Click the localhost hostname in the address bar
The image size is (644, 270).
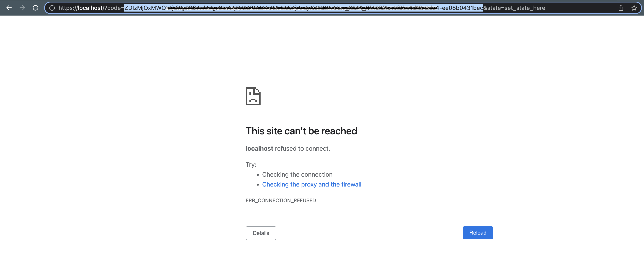click(90, 8)
